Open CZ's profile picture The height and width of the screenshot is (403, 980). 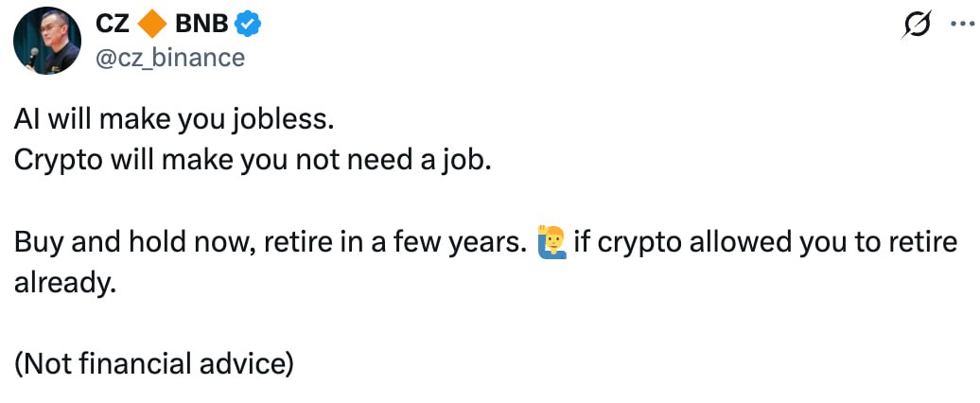47,42
